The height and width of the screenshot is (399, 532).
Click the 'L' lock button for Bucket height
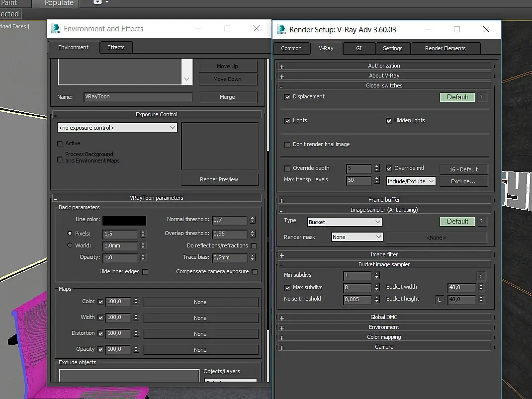pos(440,300)
